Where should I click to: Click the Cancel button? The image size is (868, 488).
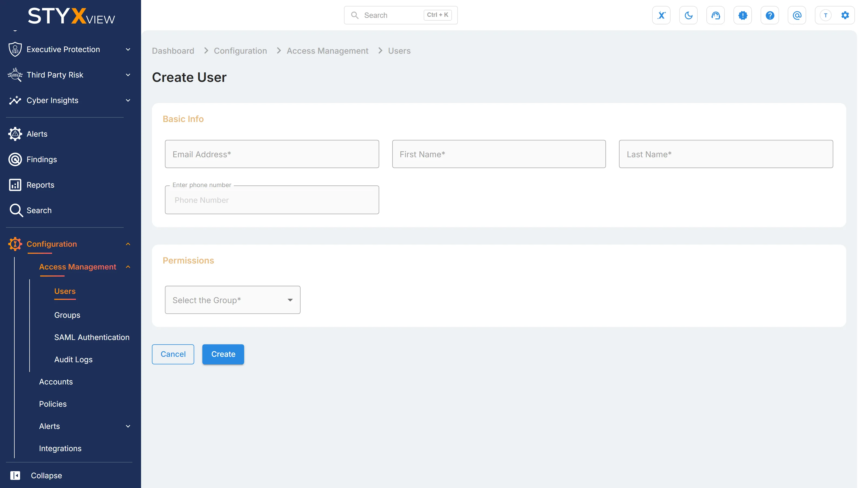tap(173, 354)
